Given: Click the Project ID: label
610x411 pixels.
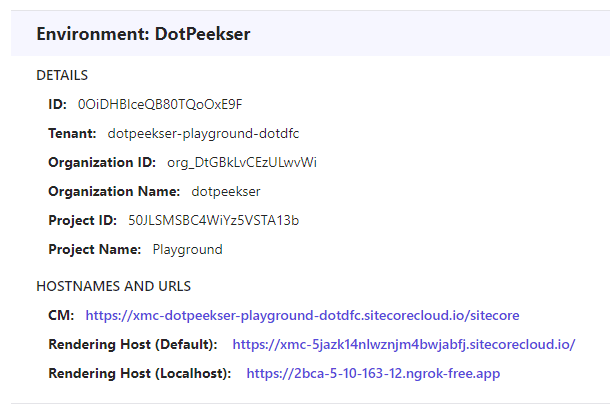Looking at the screenshot, I should (x=82, y=220).
